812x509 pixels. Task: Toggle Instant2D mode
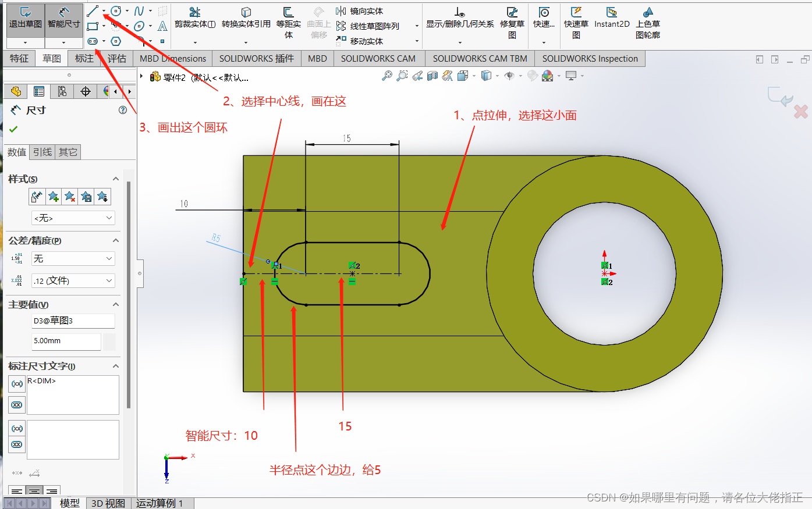click(x=612, y=19)
